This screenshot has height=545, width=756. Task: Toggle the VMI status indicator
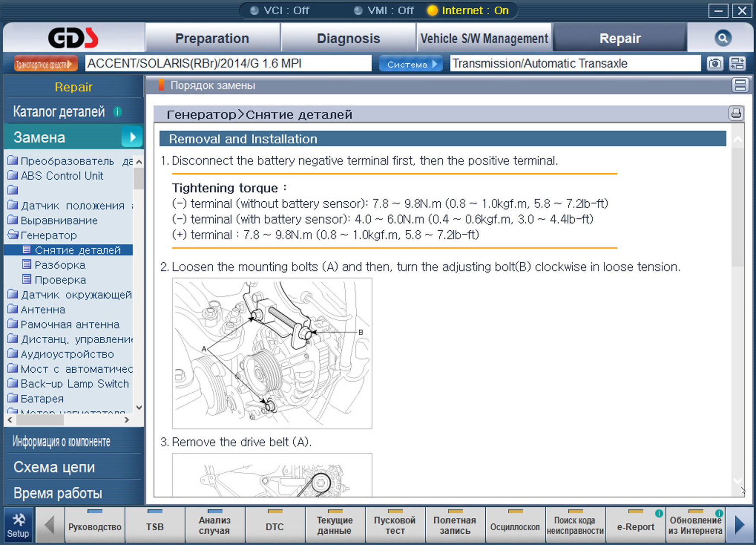click(358, 10)
